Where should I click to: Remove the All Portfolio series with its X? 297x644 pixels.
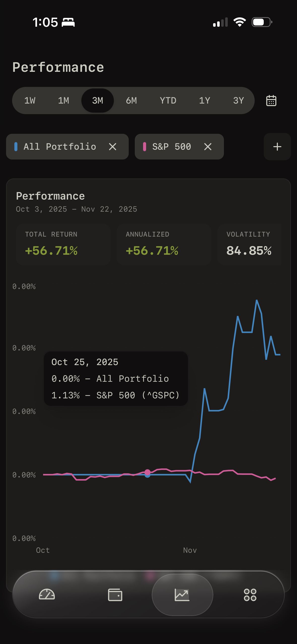click(113, 147)
